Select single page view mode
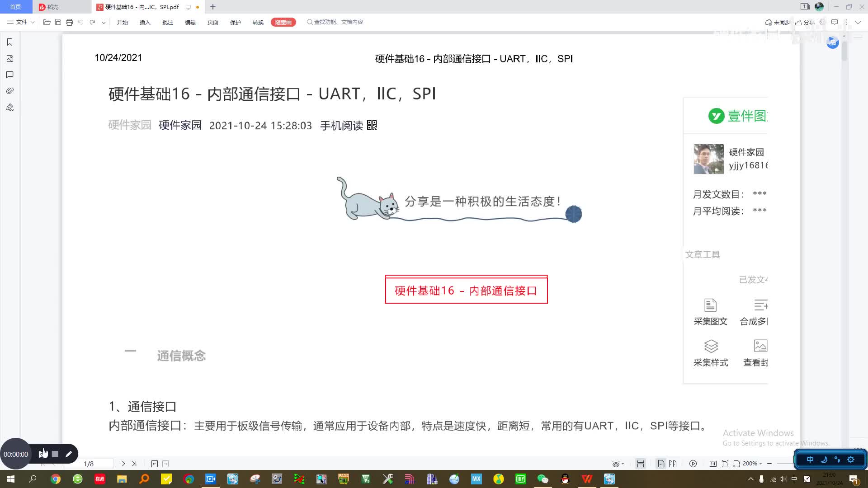The height and width of the screenshot is (488, 868). (661, 464)
